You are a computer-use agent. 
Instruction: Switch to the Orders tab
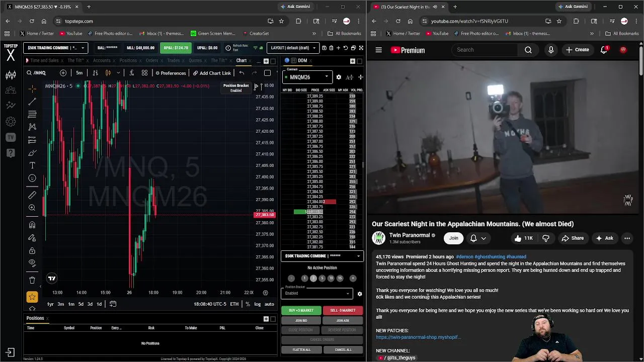pos(152,60)
